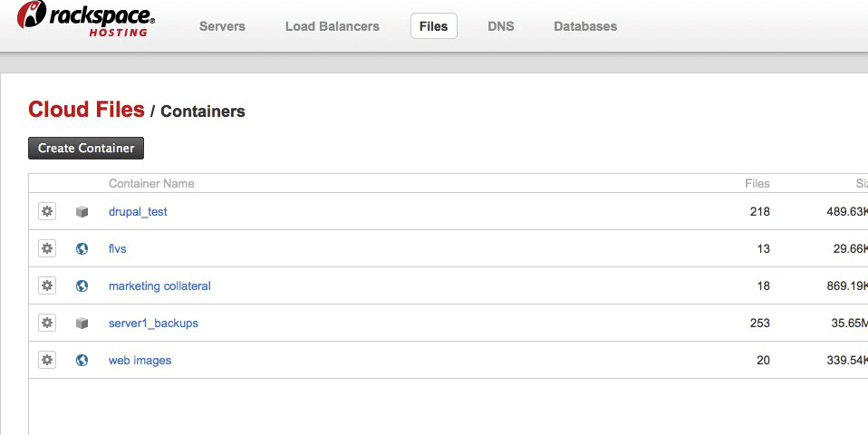The image size is (868, 435).
Task: Open the drupal_test container
Action: tap(138, 211)
